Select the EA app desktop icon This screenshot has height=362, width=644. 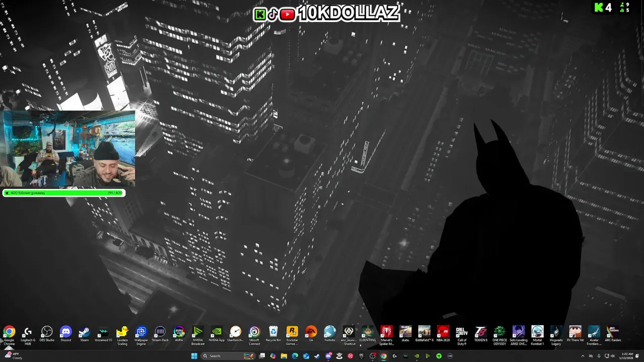pos(311,334)
